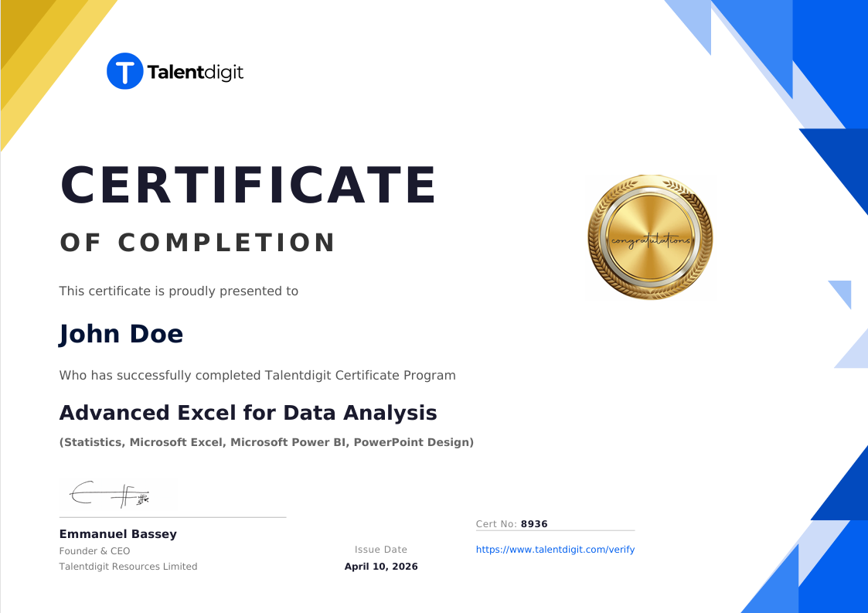Click the small blue triangle beside the medal

click(842, 292)
